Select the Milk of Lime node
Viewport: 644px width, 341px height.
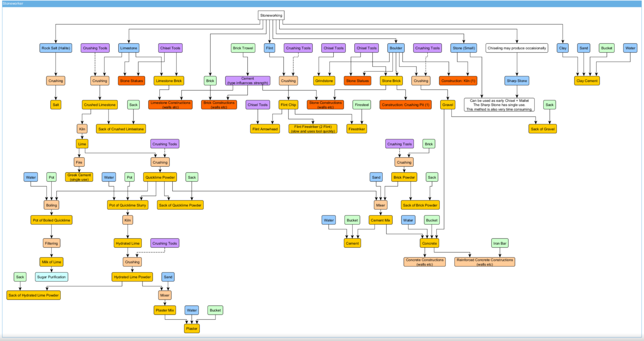(52, 262)
